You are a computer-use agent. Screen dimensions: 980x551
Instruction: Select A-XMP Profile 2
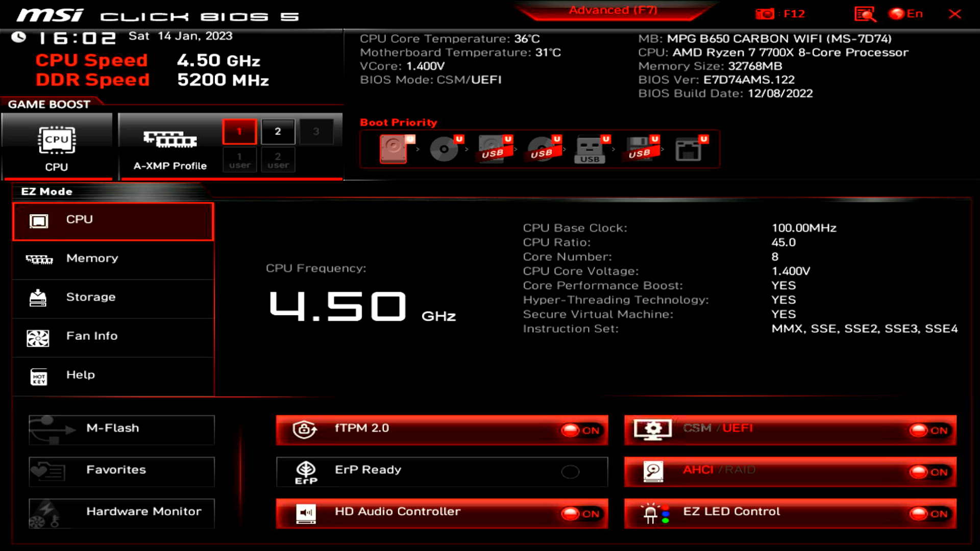(x=278, y=132)
